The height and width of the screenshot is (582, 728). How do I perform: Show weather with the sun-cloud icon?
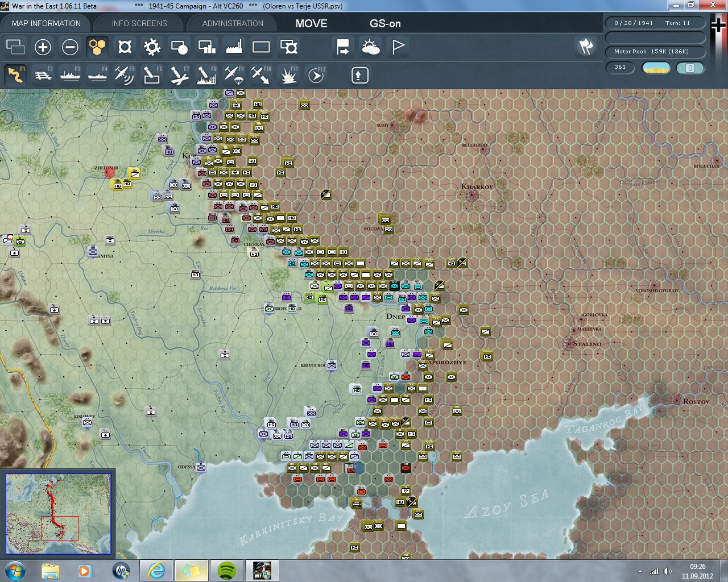pos(371,47)
